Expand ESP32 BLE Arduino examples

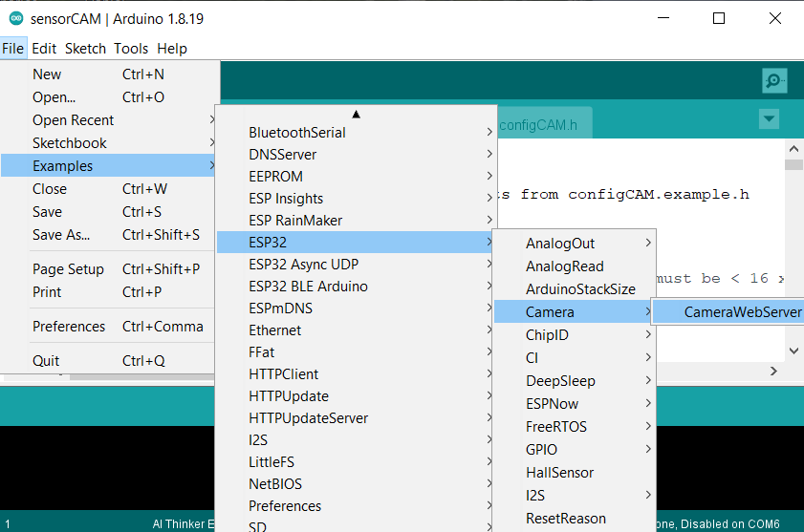point(355,287)
